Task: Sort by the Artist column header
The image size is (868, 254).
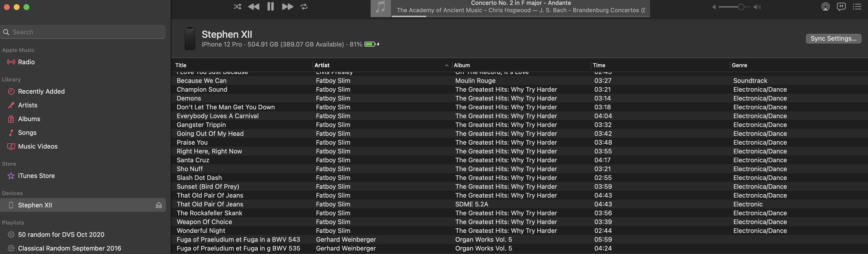Action: (322, 65)
